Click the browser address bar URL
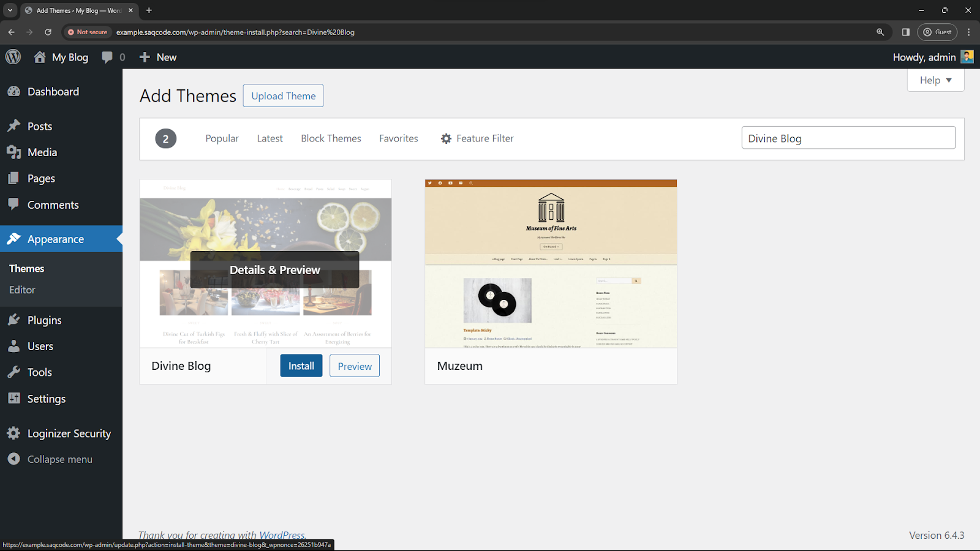The image size is (980, 551). click(235, 32)
